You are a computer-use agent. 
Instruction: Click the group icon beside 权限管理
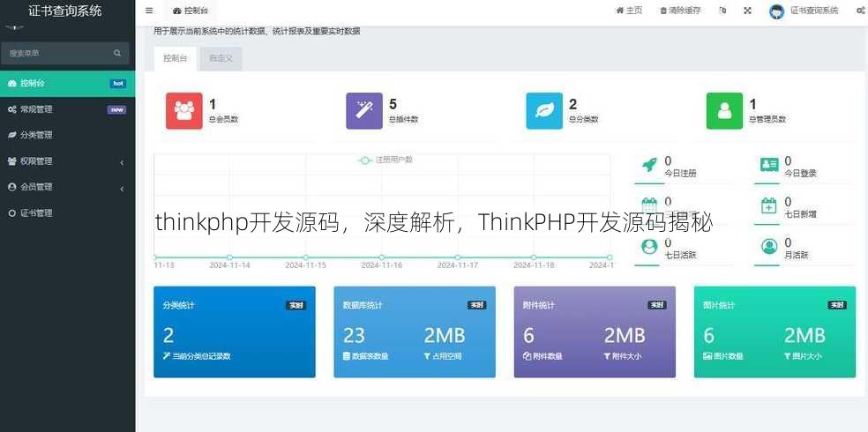(11, 161)
